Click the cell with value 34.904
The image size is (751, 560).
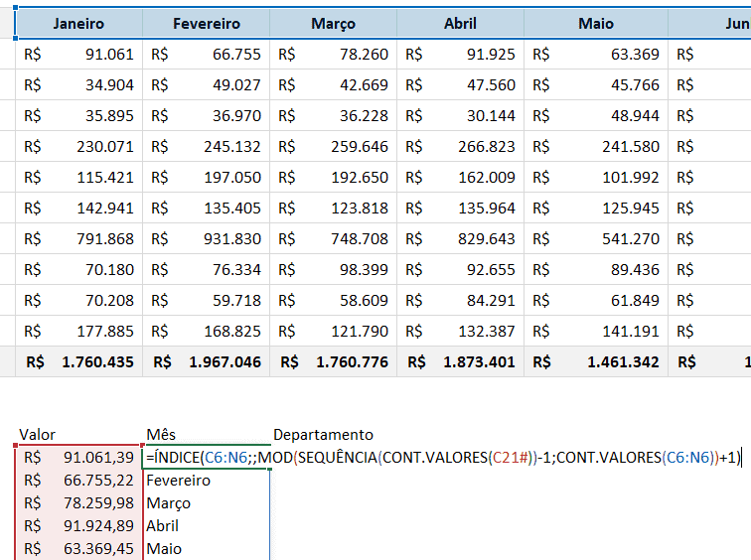pos(79,84)
